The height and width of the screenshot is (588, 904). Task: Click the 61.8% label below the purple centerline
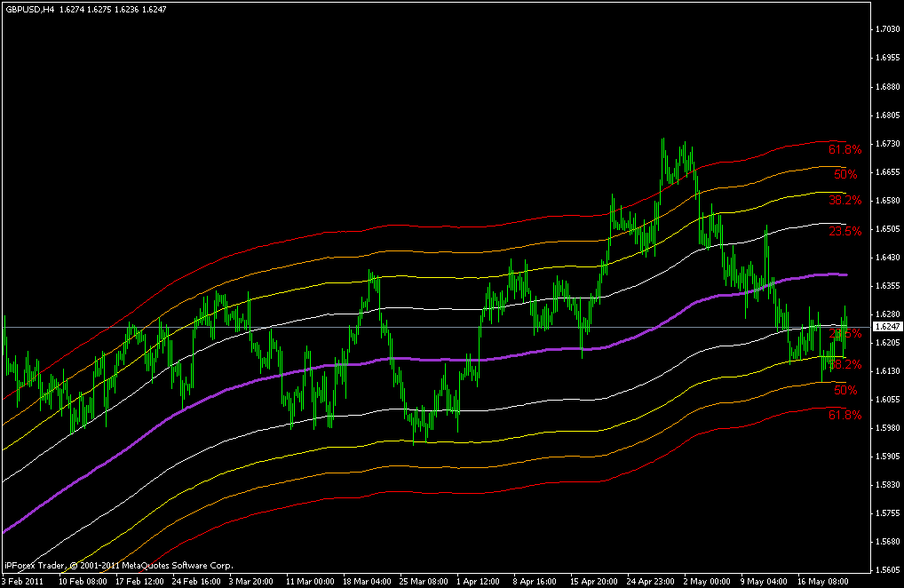pyautogui.click(x=845, y=415)
